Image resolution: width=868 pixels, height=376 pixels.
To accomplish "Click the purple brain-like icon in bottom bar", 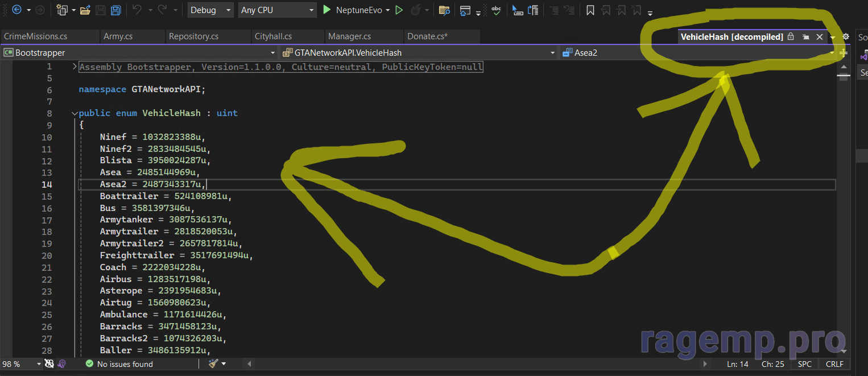I will pyautogui.click(x=62, y=363).
